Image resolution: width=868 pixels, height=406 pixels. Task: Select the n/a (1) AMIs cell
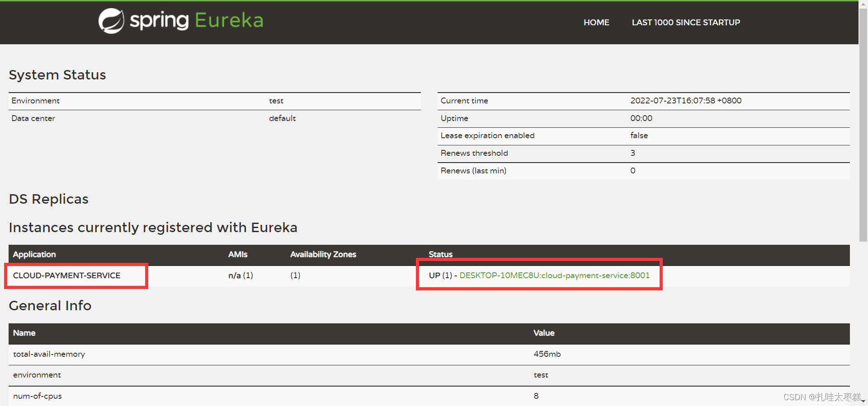(241, 275)
